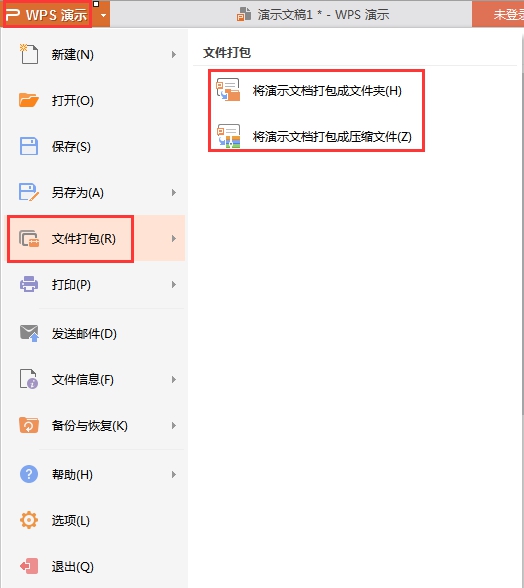Open dropdown arrow beside WPS 演示 button
The width and height of the screenshot is (524, 588).
[103, 15]
